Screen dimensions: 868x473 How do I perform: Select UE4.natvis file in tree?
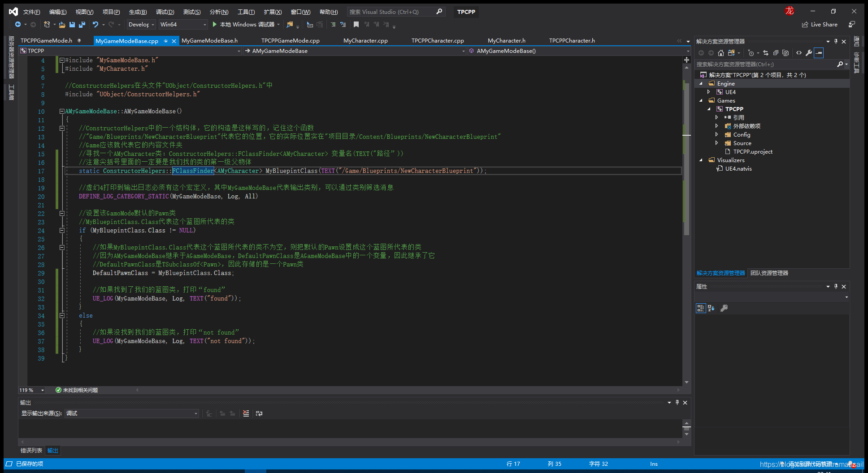(738, 169)
